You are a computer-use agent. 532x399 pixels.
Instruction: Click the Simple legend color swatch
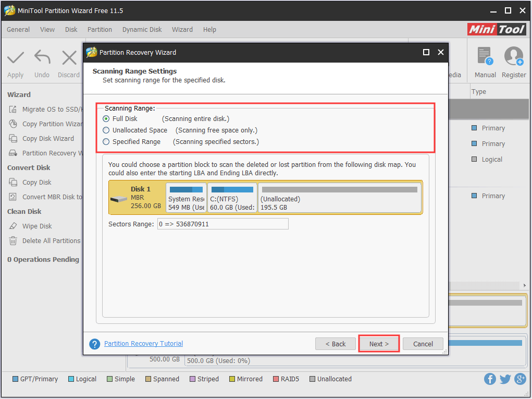coord(109,379)
